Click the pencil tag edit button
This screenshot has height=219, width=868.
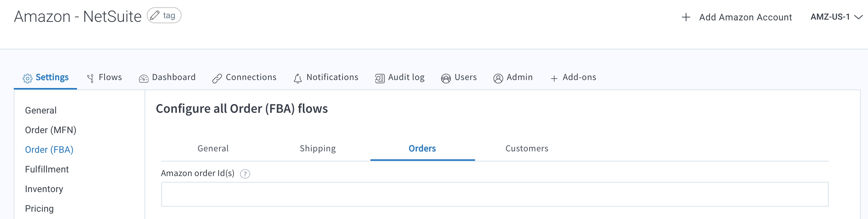[164, 16]
